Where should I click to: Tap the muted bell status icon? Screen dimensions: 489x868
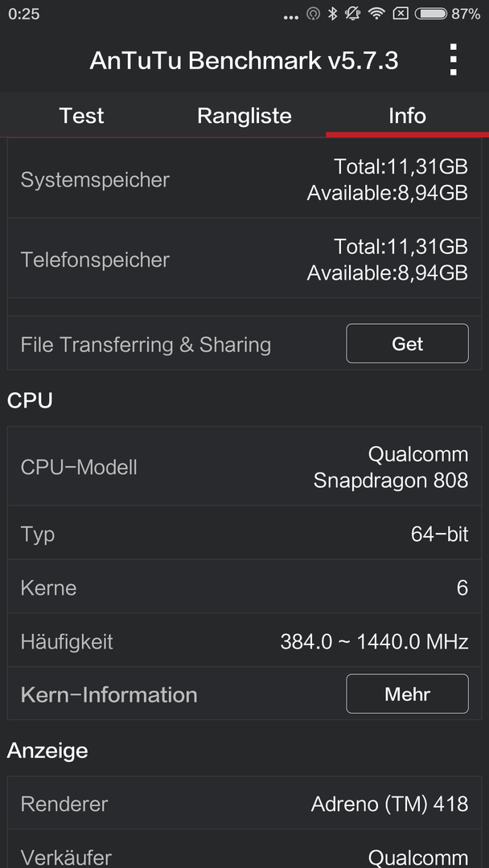[353, 14]
